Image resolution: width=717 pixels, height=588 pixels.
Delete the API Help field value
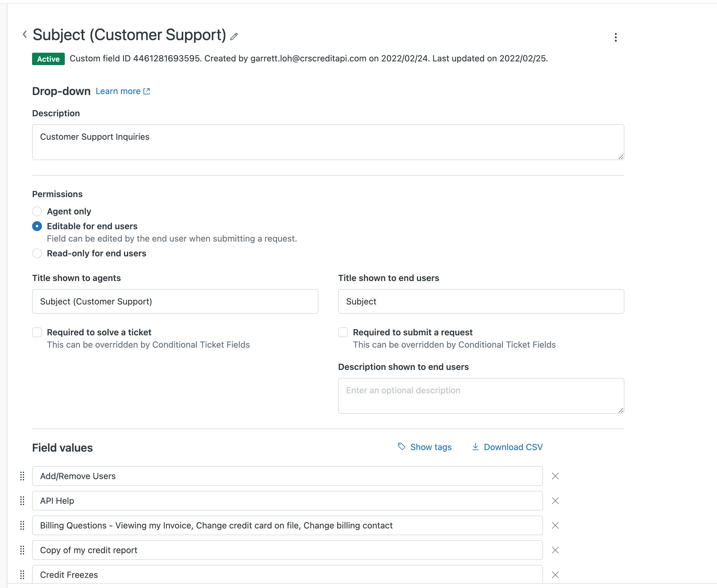point(555,501)
